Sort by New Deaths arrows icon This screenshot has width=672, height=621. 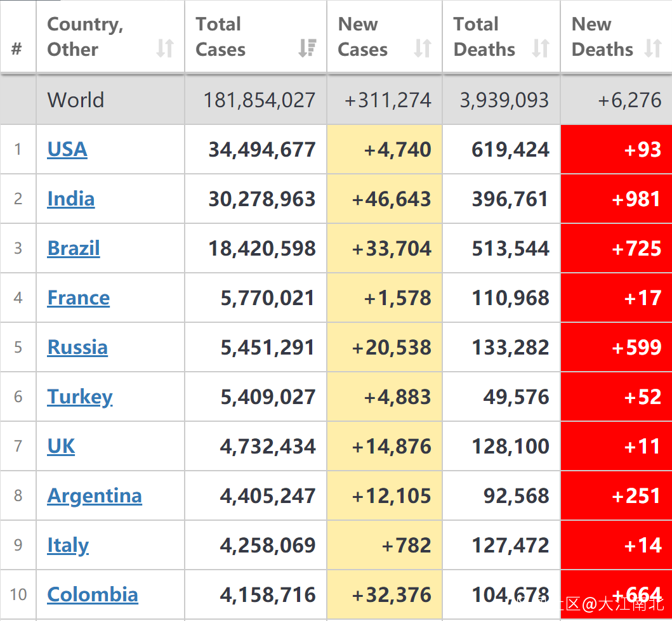click(653, 48)
